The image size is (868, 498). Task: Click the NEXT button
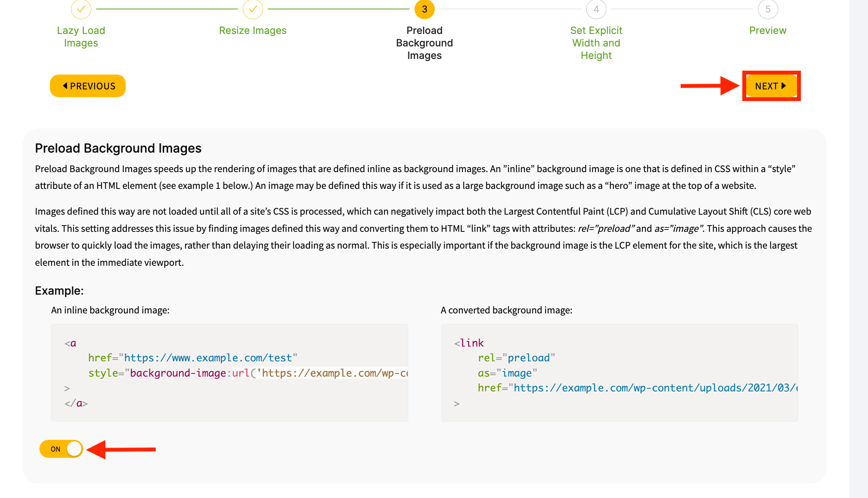point(771,86)
